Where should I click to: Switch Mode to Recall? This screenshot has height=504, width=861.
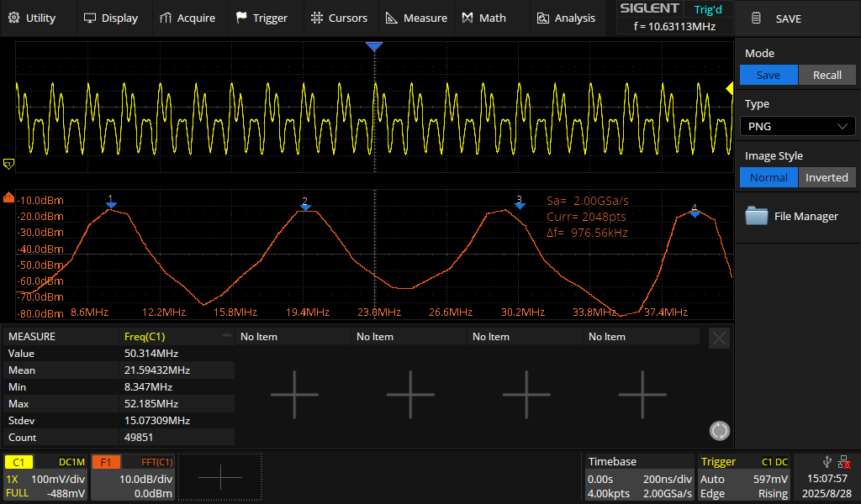pyautogui.click(x=827, y=76)
